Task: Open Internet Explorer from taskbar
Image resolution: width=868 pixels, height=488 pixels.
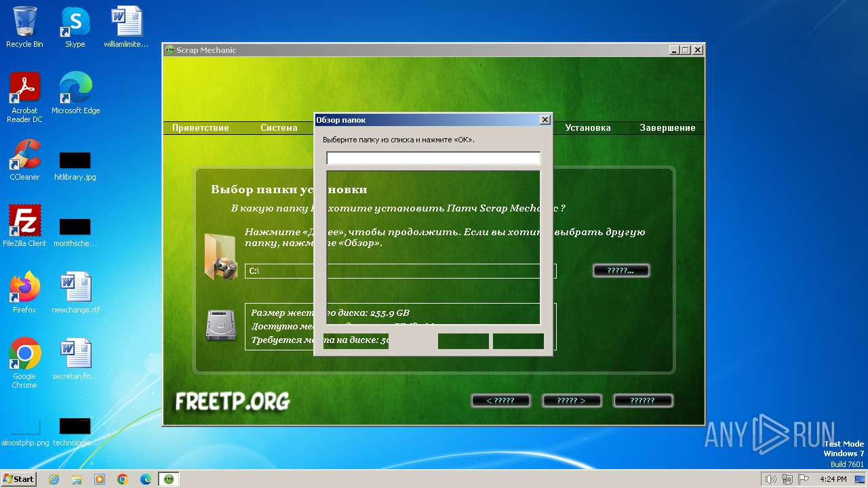Action: pyautogui.click(x=54, y=479)
